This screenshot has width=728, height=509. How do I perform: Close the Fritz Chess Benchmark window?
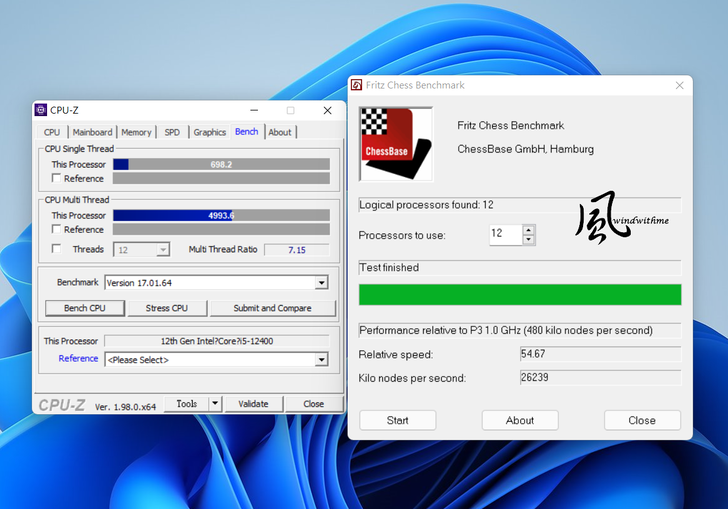pos(679,86)
